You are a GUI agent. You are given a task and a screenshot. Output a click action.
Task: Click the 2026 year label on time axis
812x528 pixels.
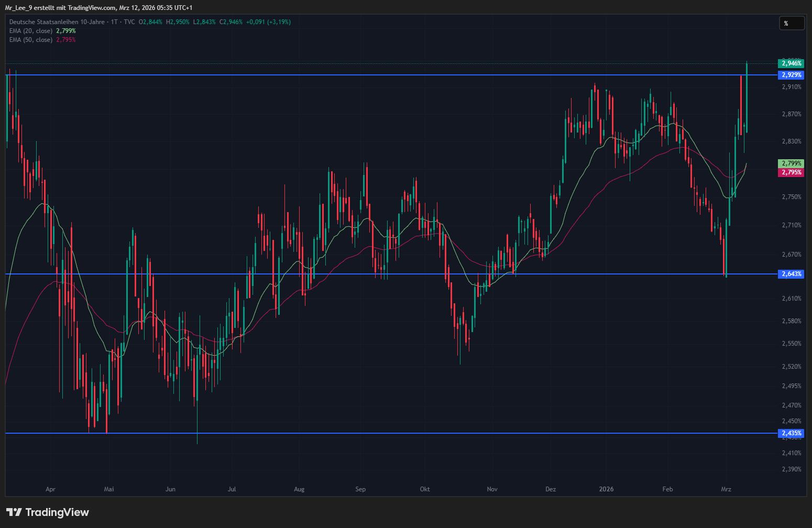pyautogui.click(x=606, y=489)
